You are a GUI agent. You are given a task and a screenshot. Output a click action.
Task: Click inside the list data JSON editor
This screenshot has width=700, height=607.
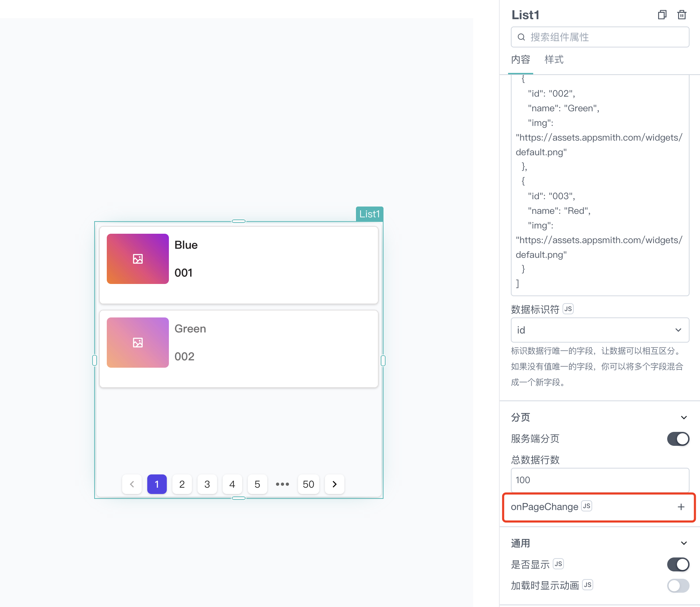click(600, 185)
